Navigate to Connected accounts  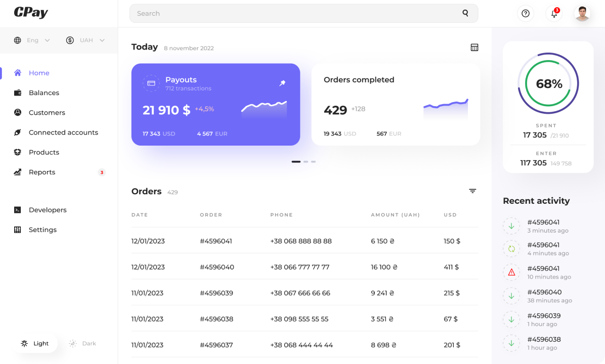coord(63,132)
